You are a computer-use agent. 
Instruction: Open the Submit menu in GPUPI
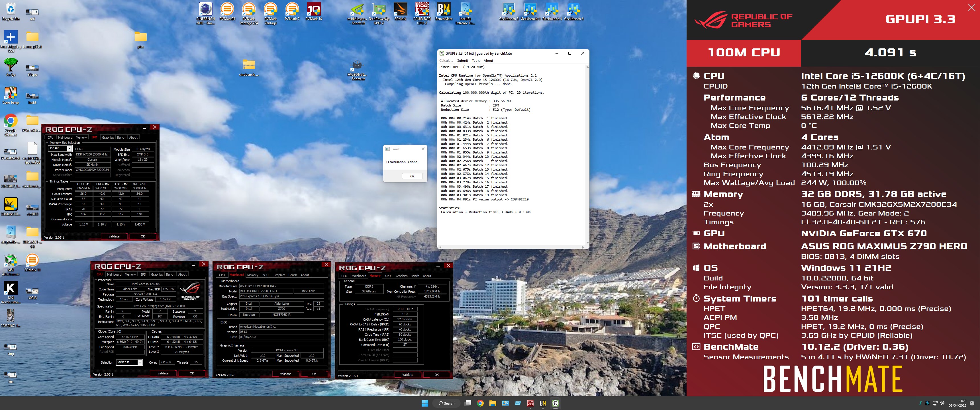pos(463,60)
